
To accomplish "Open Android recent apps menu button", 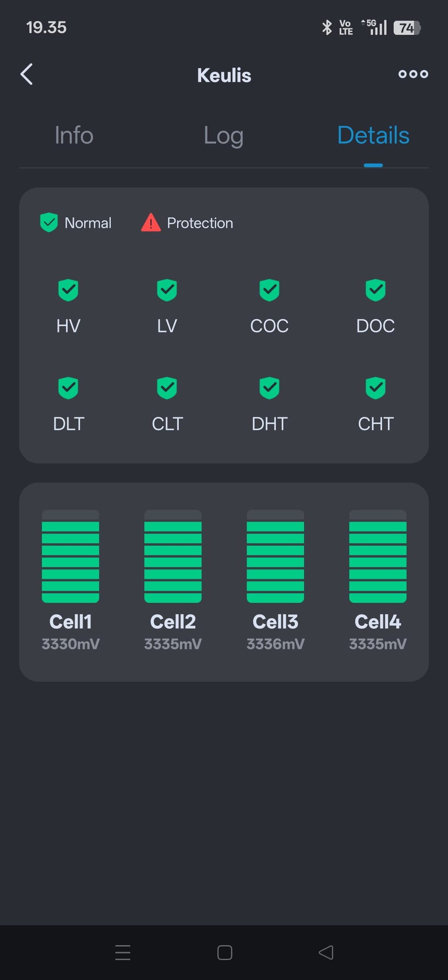I will coord(123,952).
